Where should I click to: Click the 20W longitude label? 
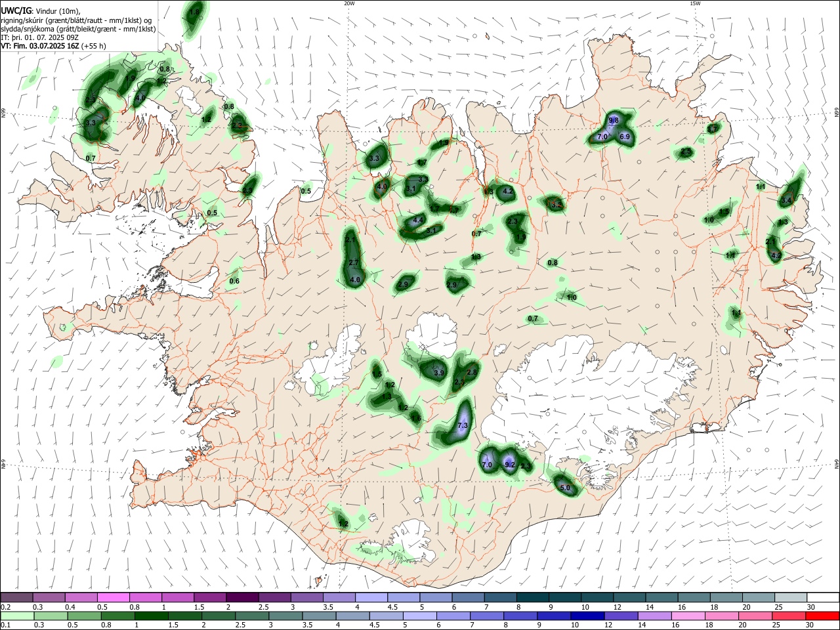click(x=349, y=3)
